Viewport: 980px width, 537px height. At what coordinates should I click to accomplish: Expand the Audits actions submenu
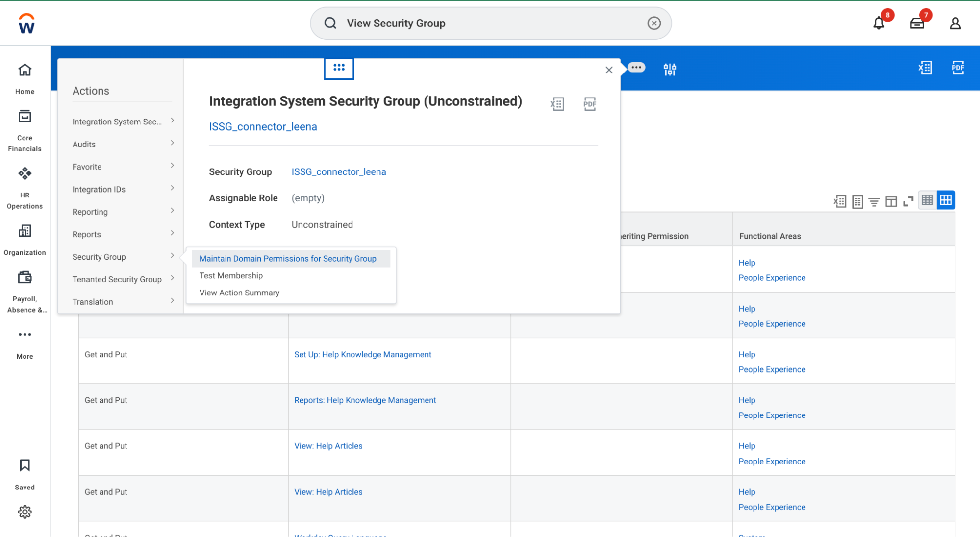pos(123,144)
